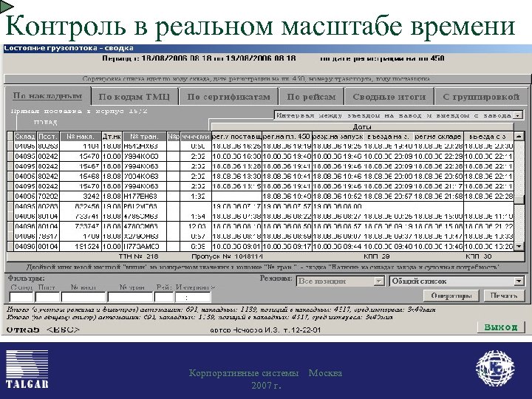The image size is (532, 399).
Task: Show the "Сводные итоги" tab
Action: (x=389, y=97)
